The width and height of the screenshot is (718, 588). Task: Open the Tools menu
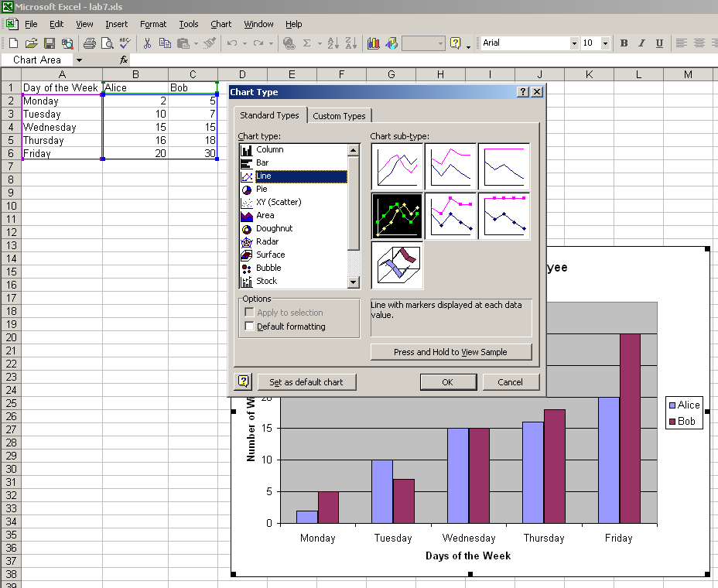coord(188,24)
